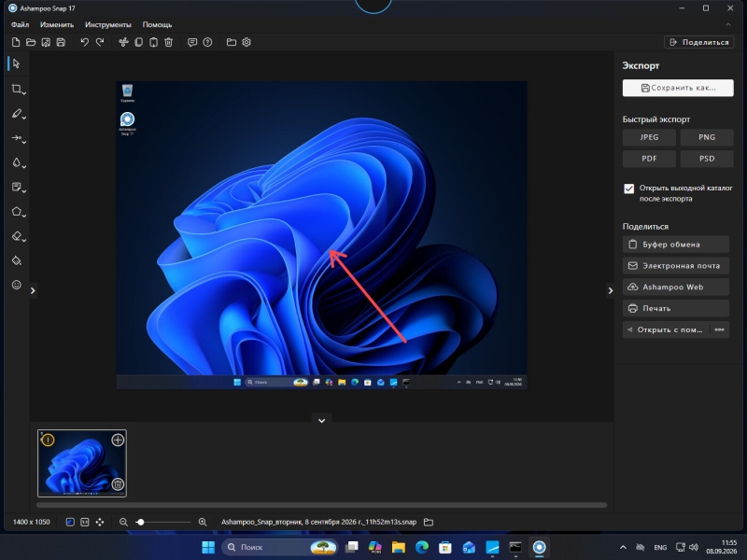Open help with the question mark icon
This screenshot has width=747, height=560.
pos(207,42)
